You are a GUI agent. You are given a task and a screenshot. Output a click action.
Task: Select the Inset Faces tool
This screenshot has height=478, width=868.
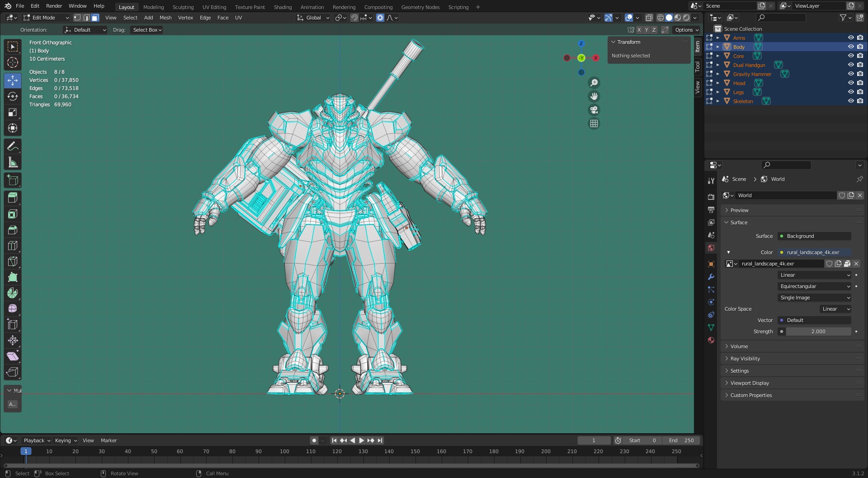coord(13,214)
